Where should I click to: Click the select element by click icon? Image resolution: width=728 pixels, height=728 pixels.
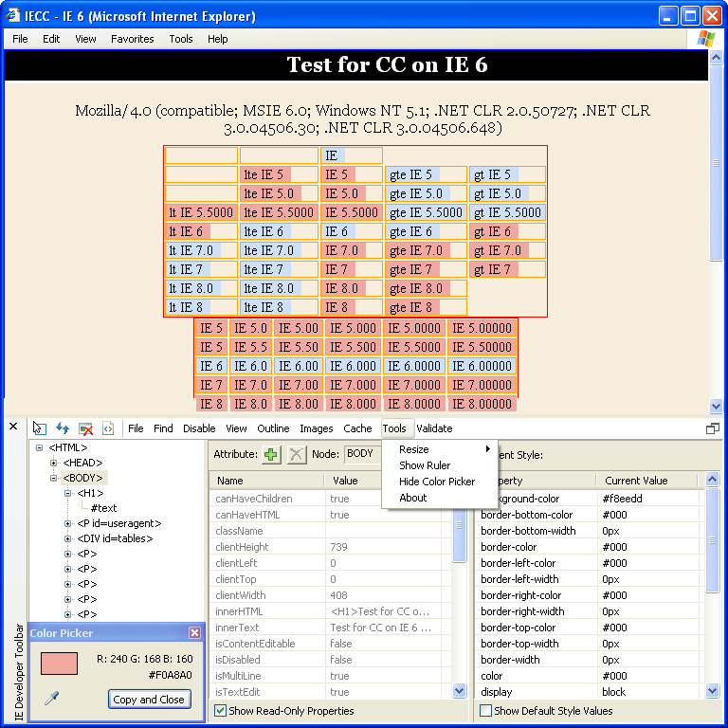(x=40, y=428)
